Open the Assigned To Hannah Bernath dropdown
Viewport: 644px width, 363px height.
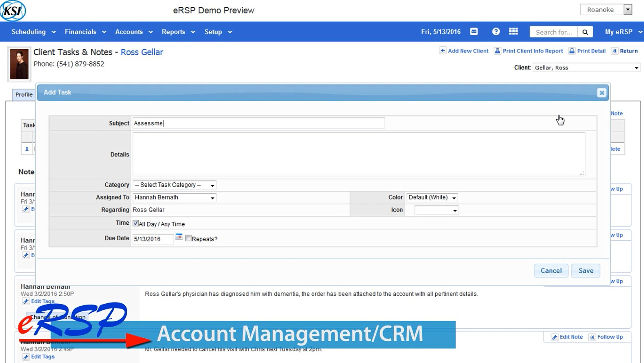point(174,198)
